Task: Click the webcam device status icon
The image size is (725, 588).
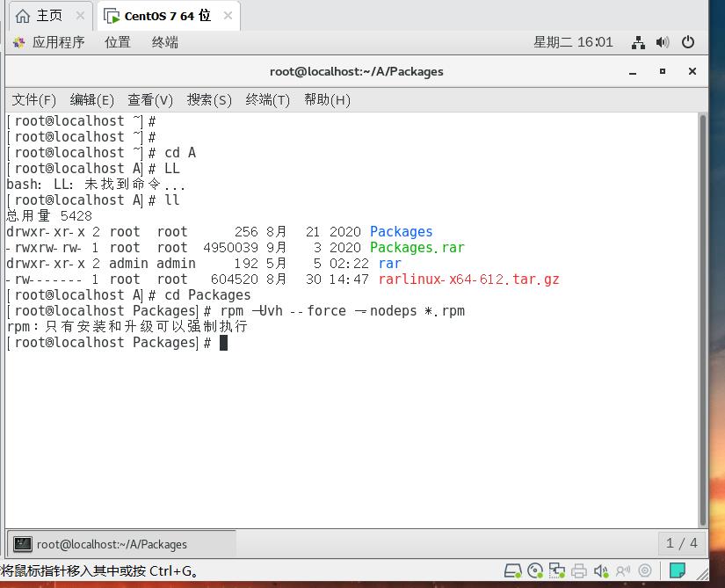Action: tap(644, 571)
